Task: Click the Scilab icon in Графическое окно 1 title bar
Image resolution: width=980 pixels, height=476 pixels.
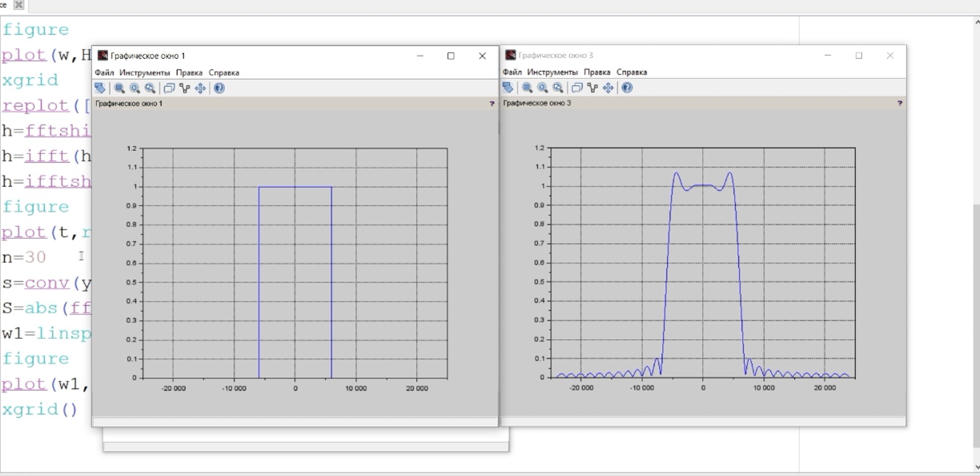Action: click(x=103, y=55)
